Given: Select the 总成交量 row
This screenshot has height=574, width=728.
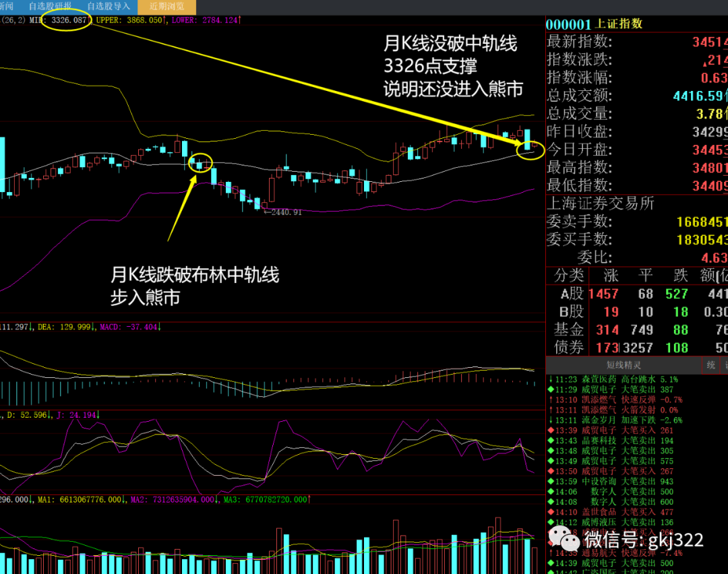Looking at the screenshot, I should 637,114.
